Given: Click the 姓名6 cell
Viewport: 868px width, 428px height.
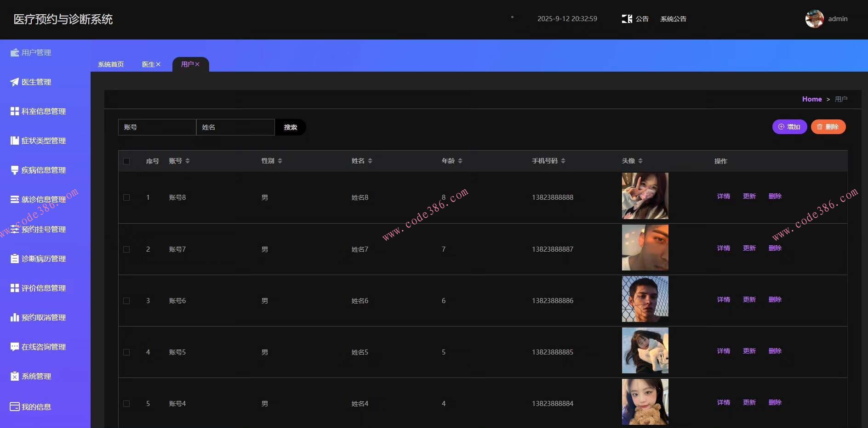Looking at the screenshot, I should [x=360, y=301].
